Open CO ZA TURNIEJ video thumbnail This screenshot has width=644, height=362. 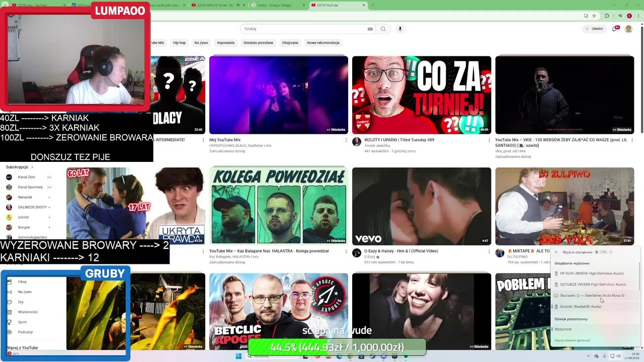point(422,95)
